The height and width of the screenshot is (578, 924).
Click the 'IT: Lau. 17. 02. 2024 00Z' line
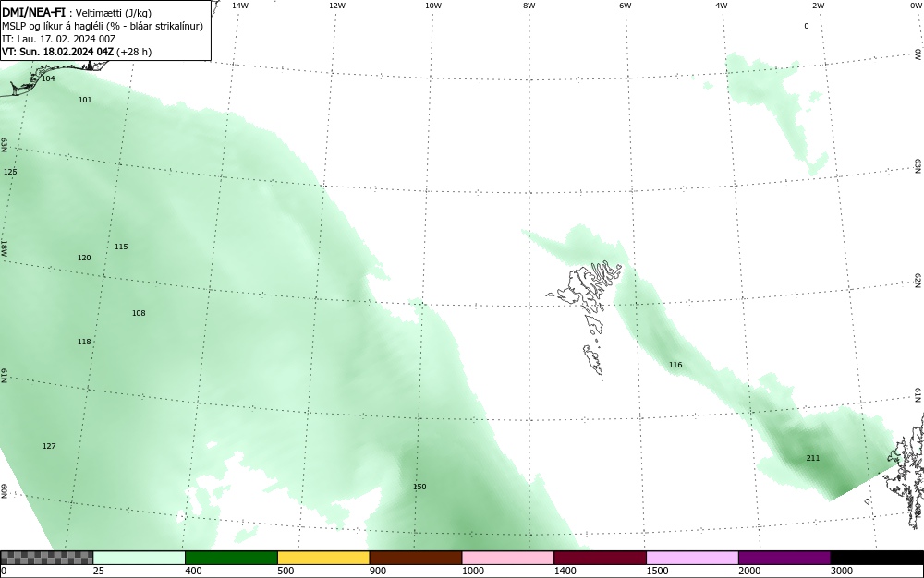point(59,39)
